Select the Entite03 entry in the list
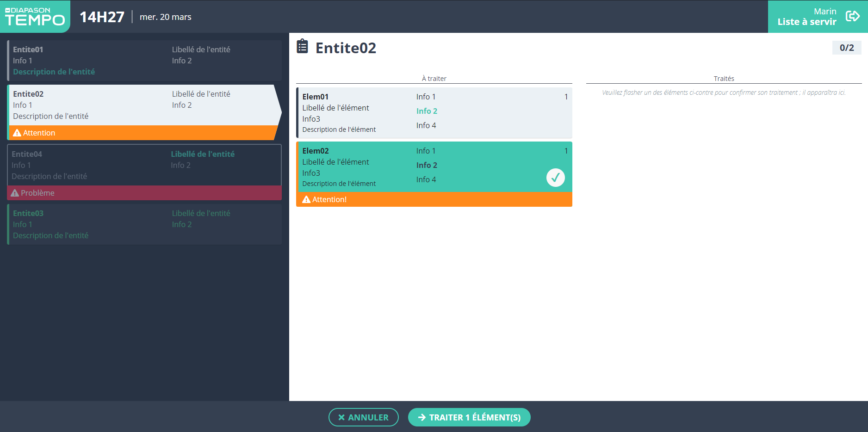 144,224
